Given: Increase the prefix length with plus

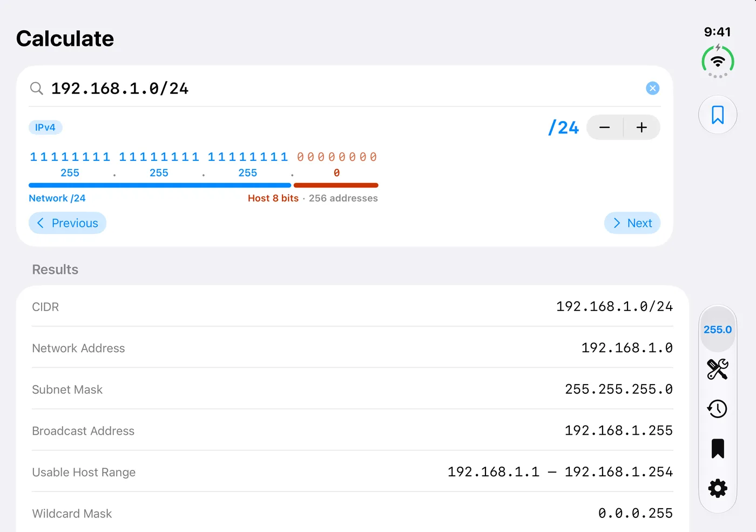Looking at the screenshot, I should [642, 127].
